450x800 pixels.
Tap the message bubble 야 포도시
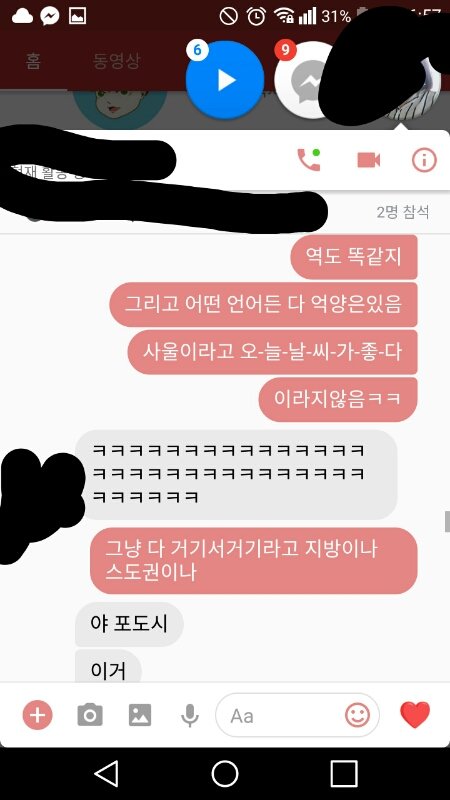129,624
